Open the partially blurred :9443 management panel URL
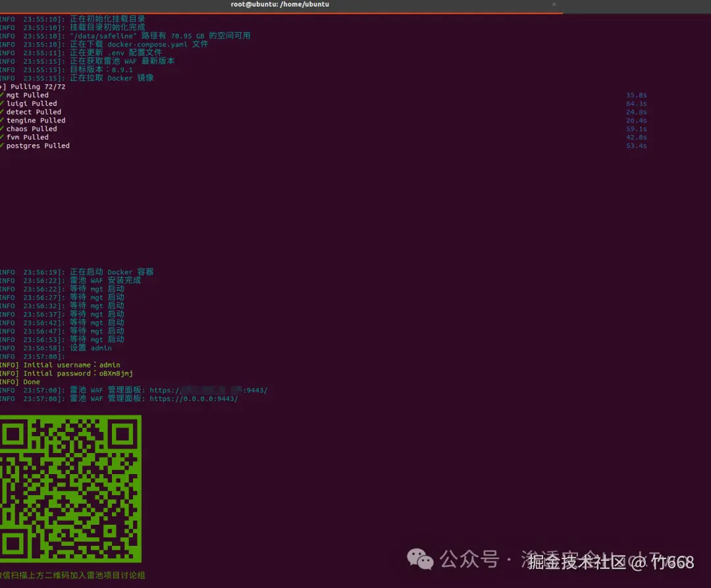The height and width of the screenshot is (588, 711). point(209,390)
